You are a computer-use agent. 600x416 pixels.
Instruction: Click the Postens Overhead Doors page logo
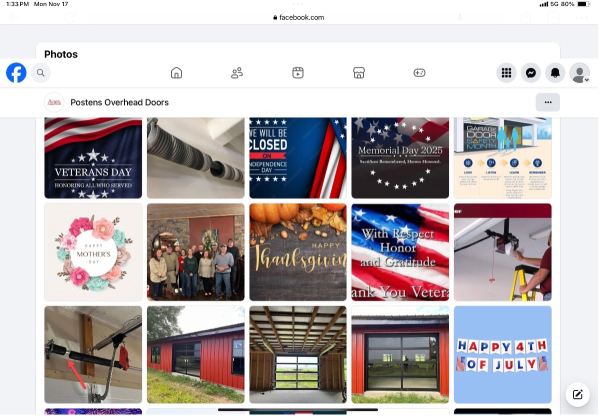[x=54, y=102]
